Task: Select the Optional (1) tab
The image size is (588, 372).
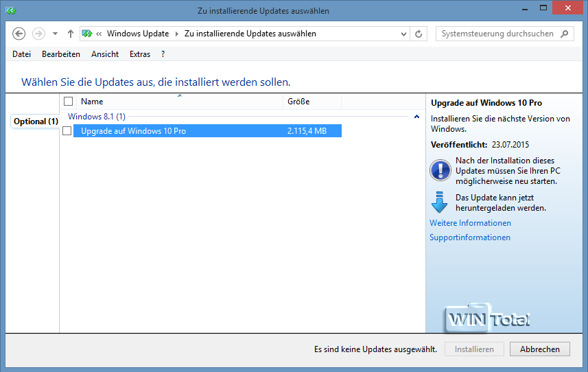Action: point(36,121)
